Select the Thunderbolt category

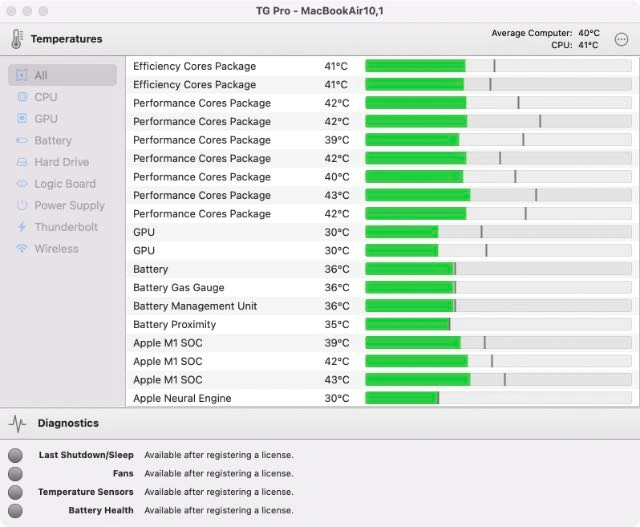(x=62, y=227)
